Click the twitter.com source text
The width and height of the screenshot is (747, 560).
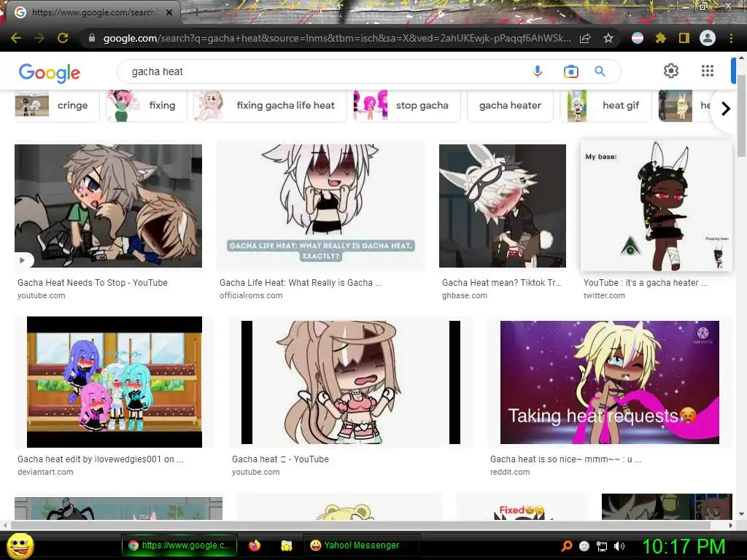(x=604, y=295)
